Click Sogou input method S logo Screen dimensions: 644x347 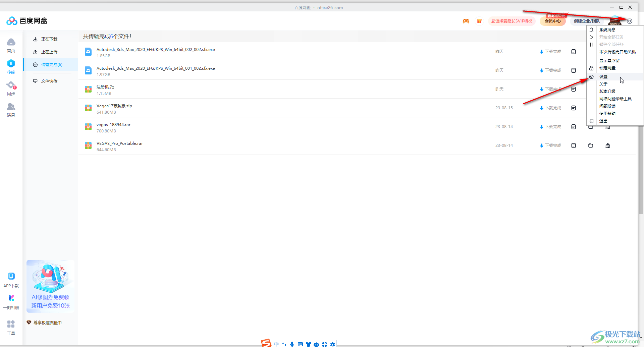pos(266,343)
